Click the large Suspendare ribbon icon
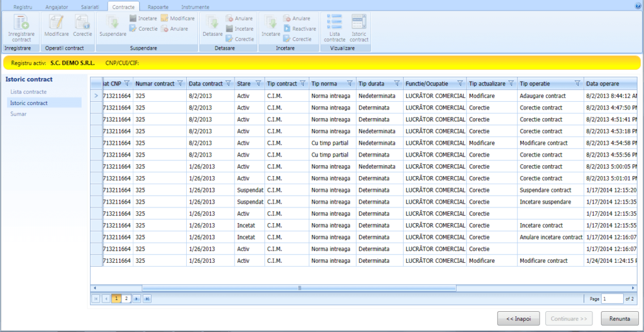Image resolution: width=644 pixels, height=332 pixels. pos(113,26)
